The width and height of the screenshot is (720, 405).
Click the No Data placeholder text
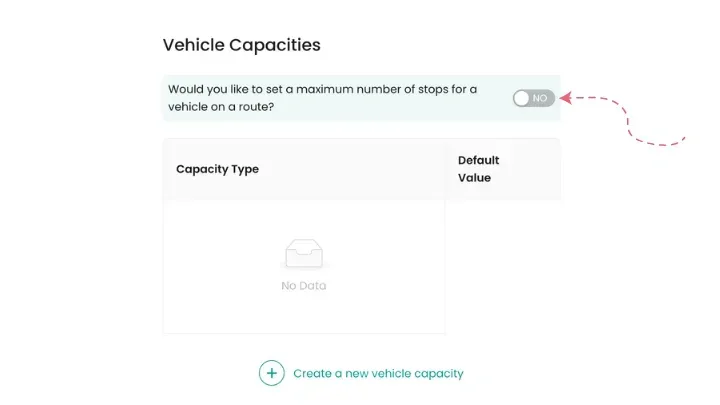point(304,286)
